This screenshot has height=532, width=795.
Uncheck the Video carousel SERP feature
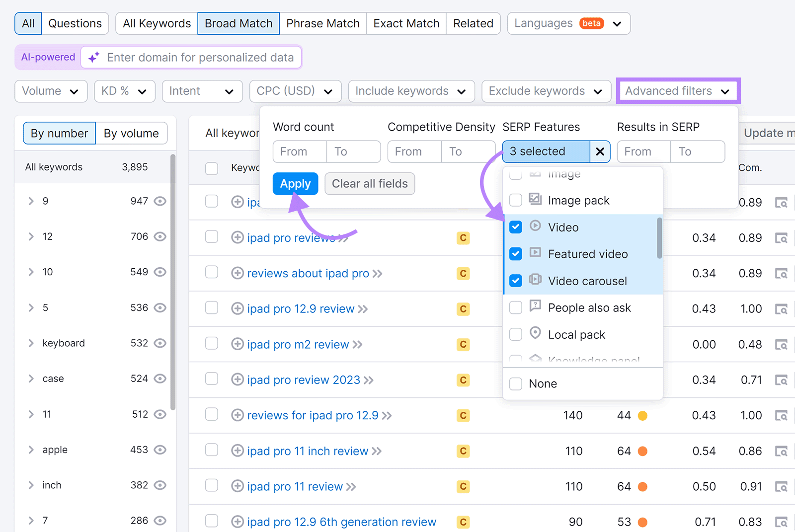515,280
